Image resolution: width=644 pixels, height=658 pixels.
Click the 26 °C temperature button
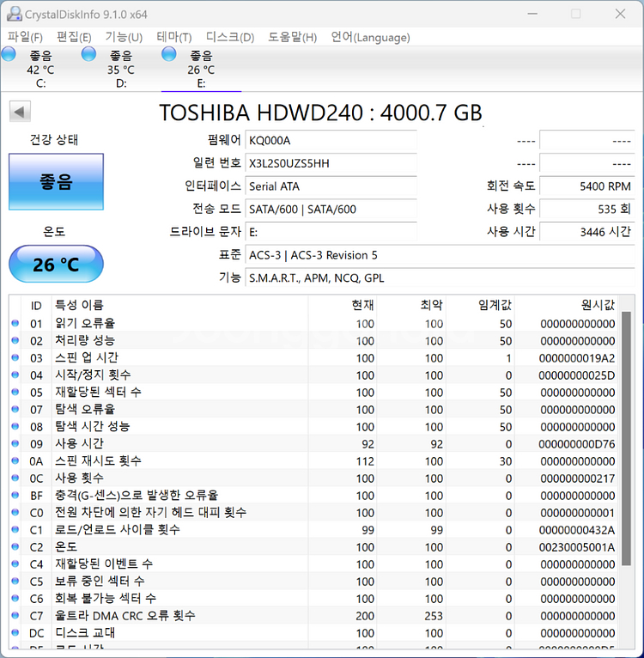(x=56, y=265)
